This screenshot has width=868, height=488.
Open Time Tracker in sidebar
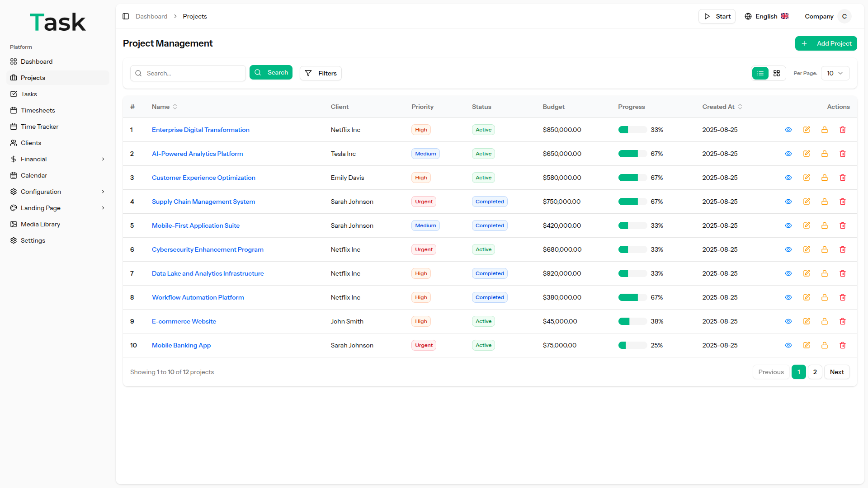pos(39,127)
